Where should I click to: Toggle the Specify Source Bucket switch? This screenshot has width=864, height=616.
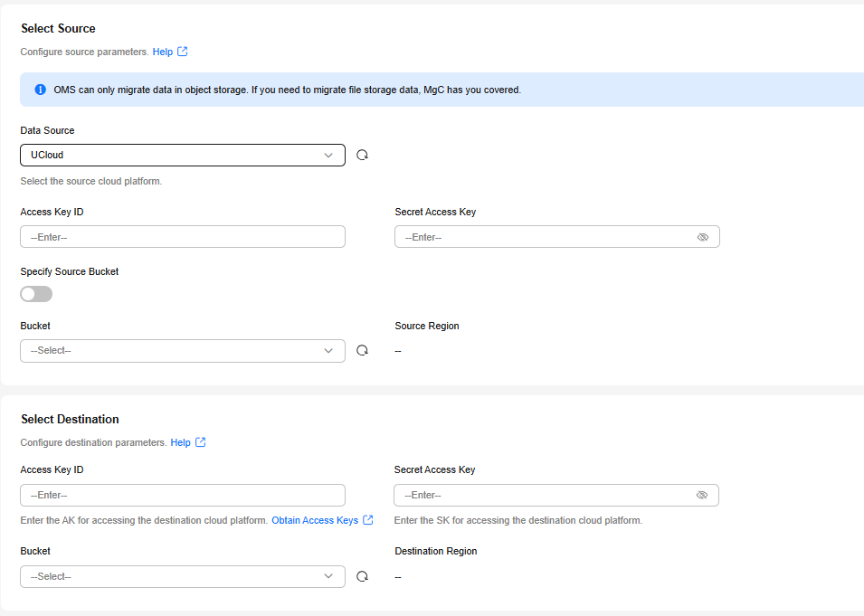[x=36, y=294]
